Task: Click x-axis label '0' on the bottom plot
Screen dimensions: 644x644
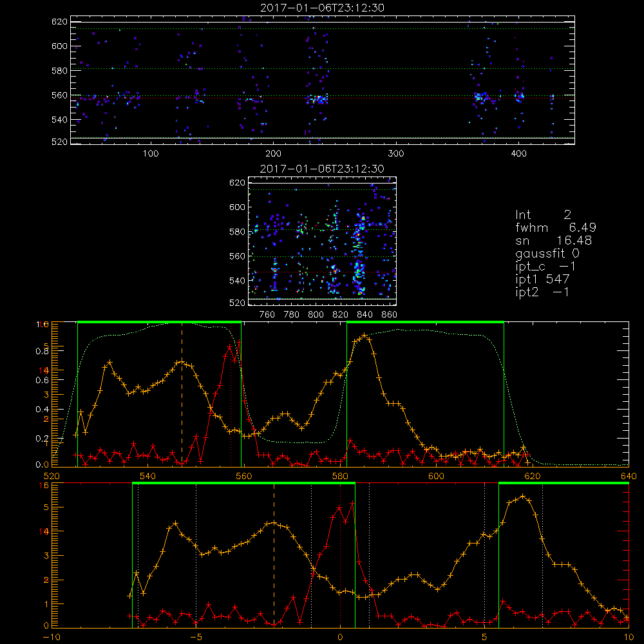Action: [x=340, y=638]
